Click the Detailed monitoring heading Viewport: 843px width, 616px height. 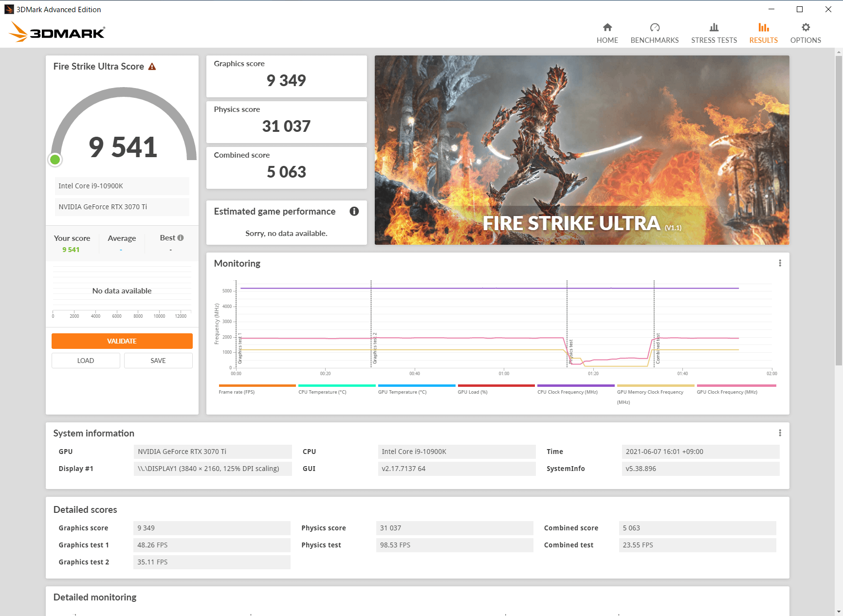pos(95,598)
